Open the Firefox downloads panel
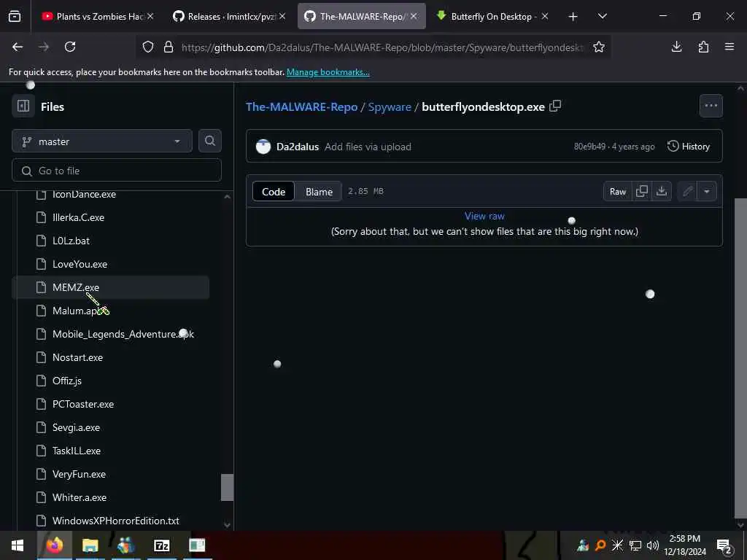The width and height of the screenshot is (747, 560). click(676, 47)
